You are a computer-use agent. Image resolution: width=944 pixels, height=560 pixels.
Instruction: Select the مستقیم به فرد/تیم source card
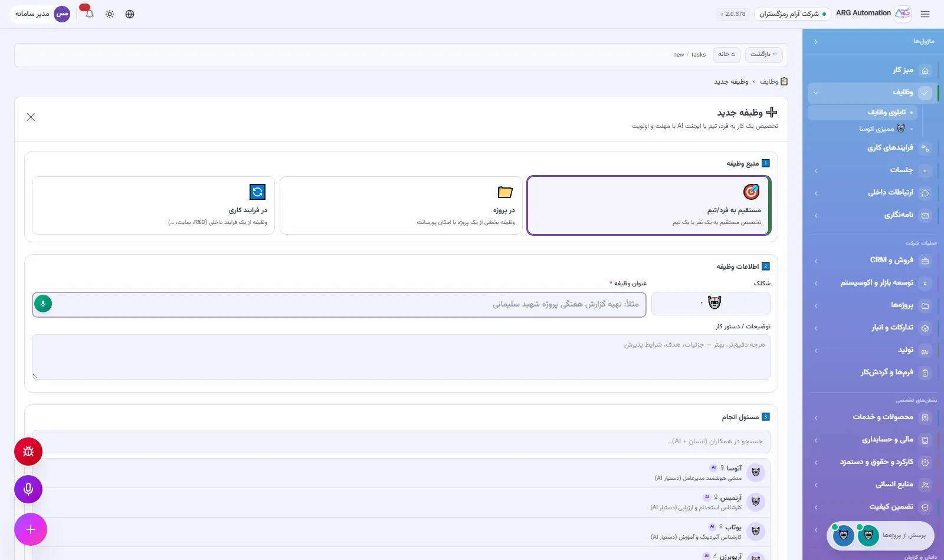tap(648, 205)
